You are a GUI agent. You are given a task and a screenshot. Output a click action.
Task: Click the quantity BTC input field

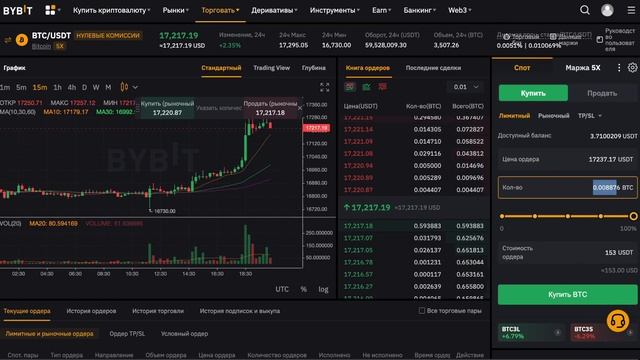[567, 188]
